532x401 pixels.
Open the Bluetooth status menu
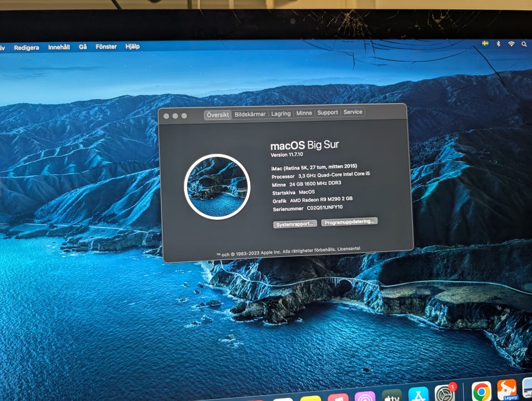(498, 43)
